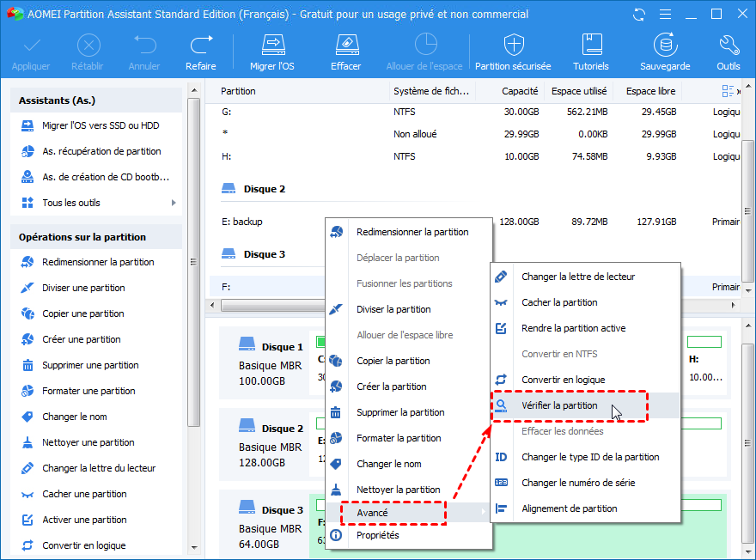Click sidebar Changer la lettre du lecteur
This screenshot has width=756, height=560.
(x=99, y=468)
